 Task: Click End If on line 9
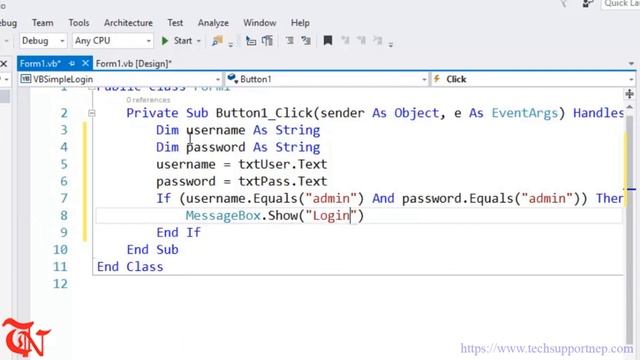tap(178, 233)
